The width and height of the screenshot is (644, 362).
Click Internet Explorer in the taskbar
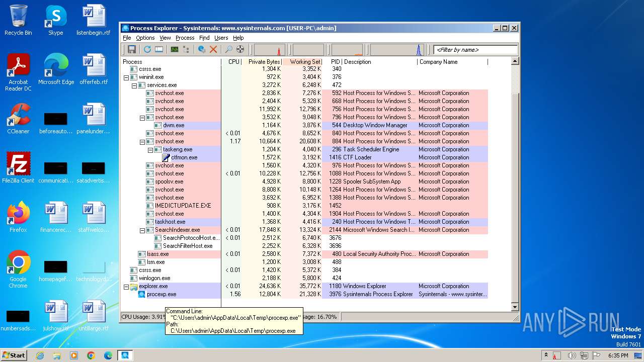[40, 355]
